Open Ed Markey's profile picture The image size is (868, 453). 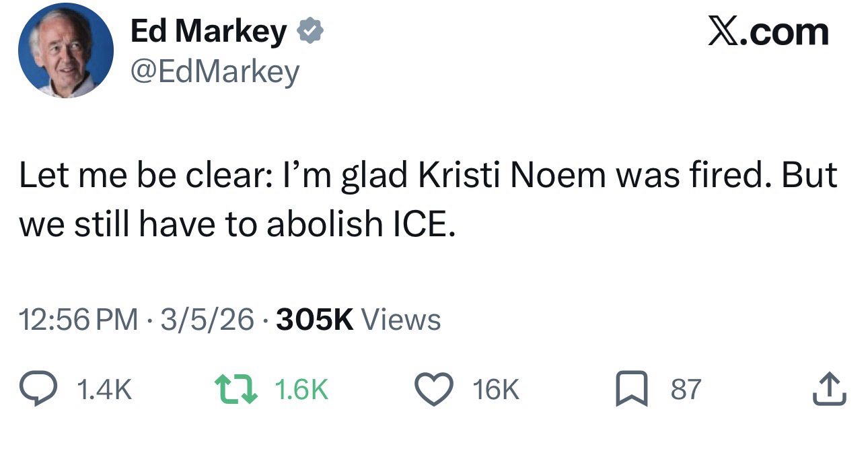pos(66,51)
